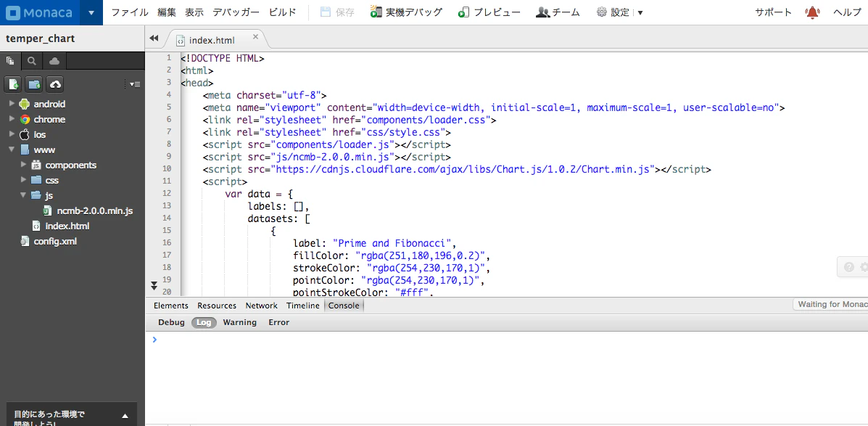Select the components folder item
The width and height of the screenshot is (868, 426).
coord(71,165)
